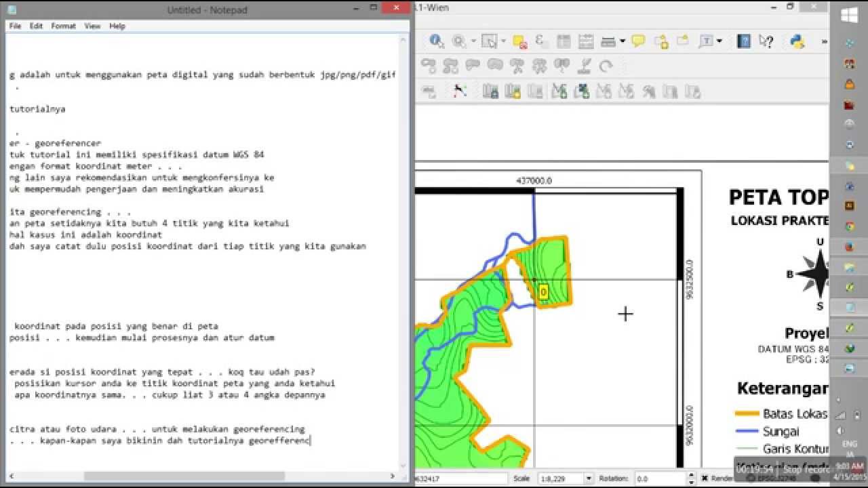This screenshot has width=868, height=488.
Task: Click the line 'tutorialnya' in Notepad
Action: 37,109
